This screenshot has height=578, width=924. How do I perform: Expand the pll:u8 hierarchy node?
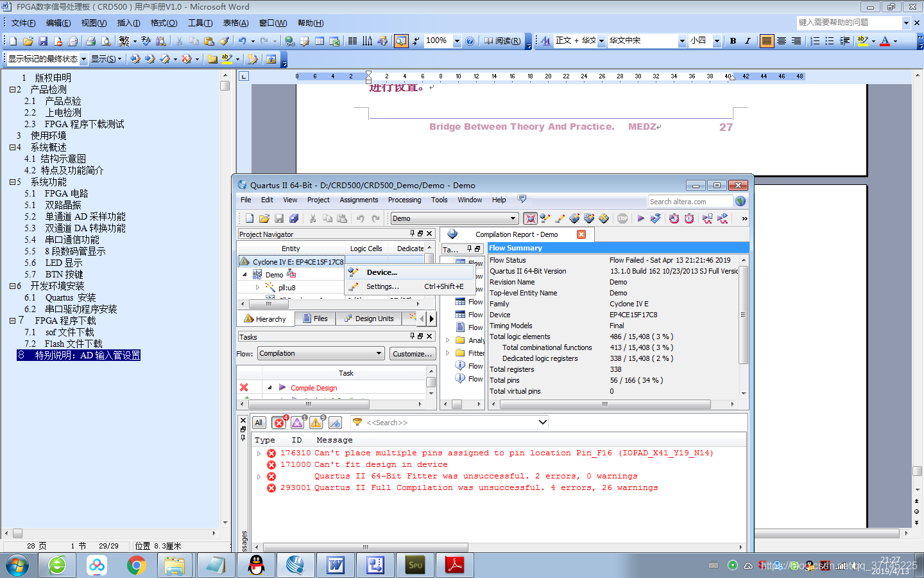tap(258, 288)
